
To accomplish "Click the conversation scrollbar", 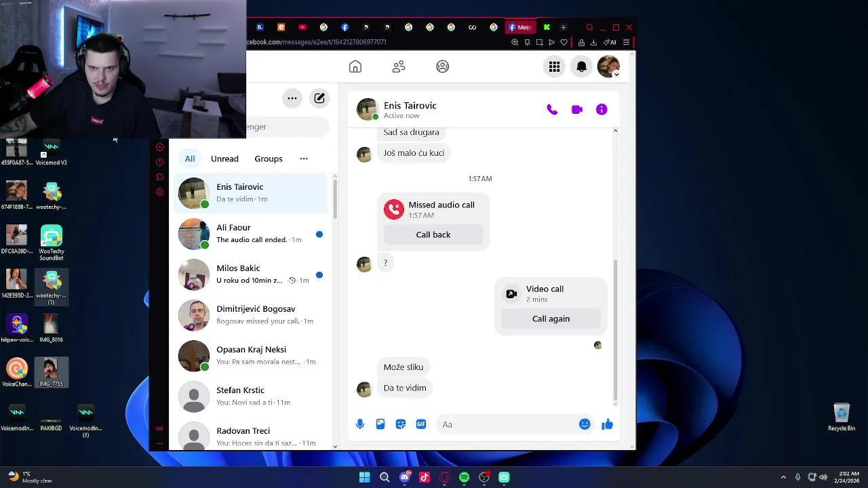I will pos(615,331).
